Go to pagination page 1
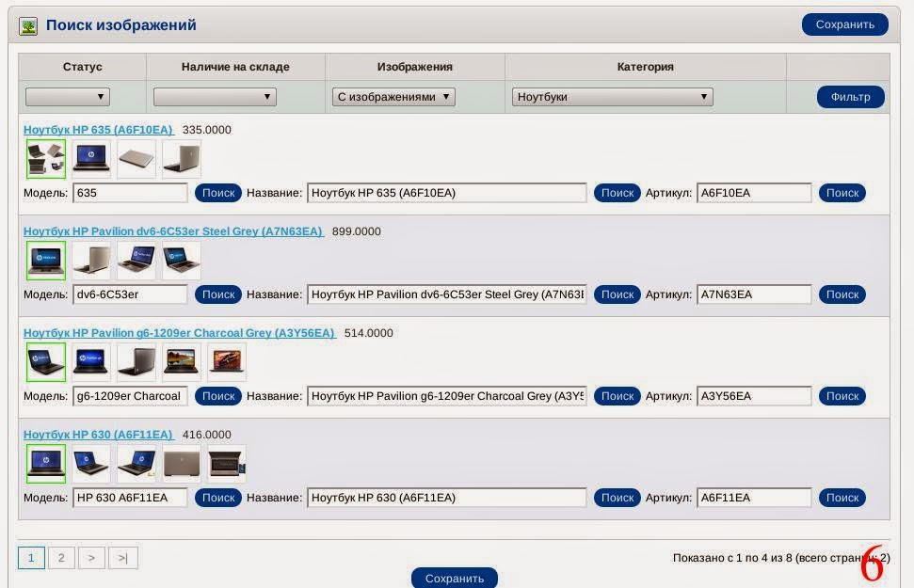The image size is (914, 588). click(x=31, y=558)
